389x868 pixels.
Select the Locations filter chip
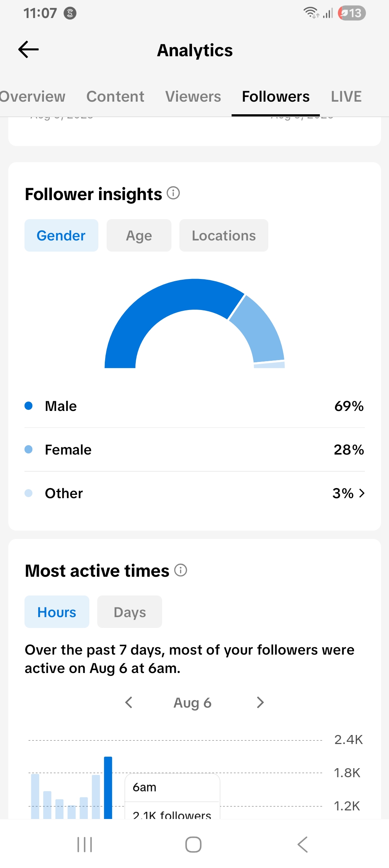point(224,235)
